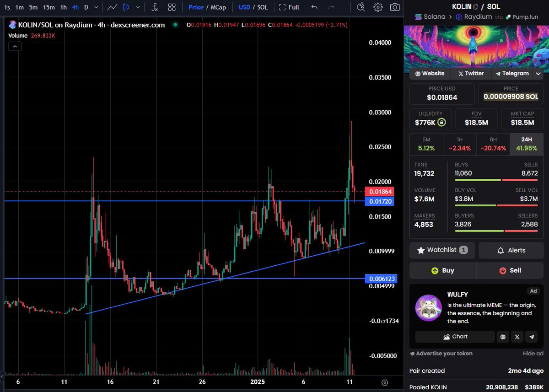Add KOLIN to Watchlist
The width and height of the screenshot is (549, 392).
[442, 250]
